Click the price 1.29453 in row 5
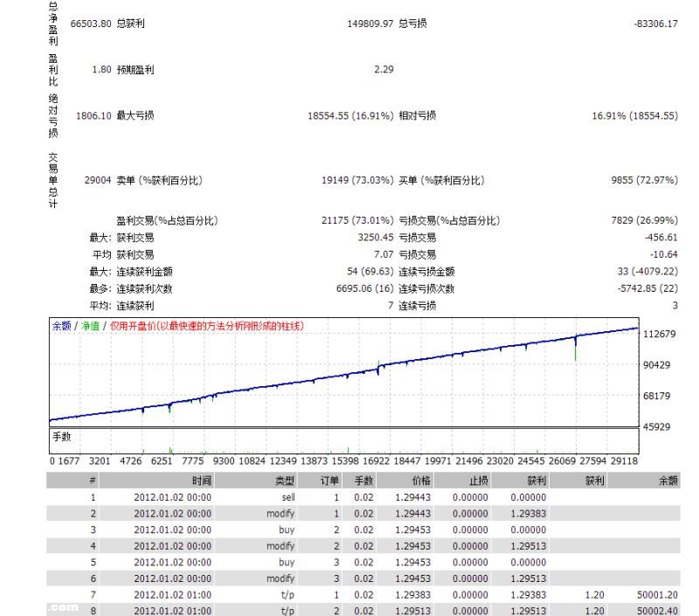Viewport: 699px width, 616px height. click(412, 563)
